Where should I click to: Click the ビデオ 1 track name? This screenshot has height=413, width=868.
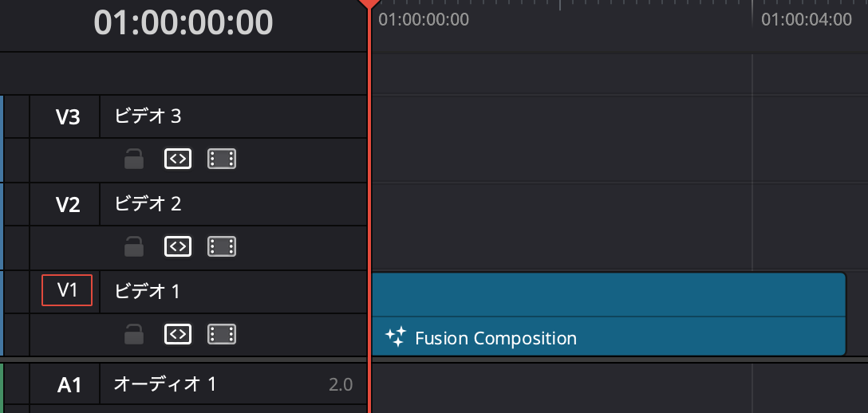pyautogui.click(x=148, y=291)
